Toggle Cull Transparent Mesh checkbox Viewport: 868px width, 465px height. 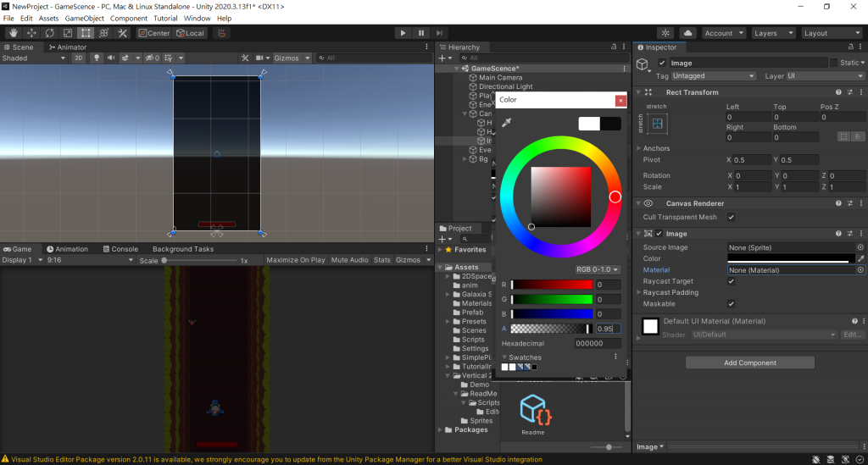click(732, 218)
